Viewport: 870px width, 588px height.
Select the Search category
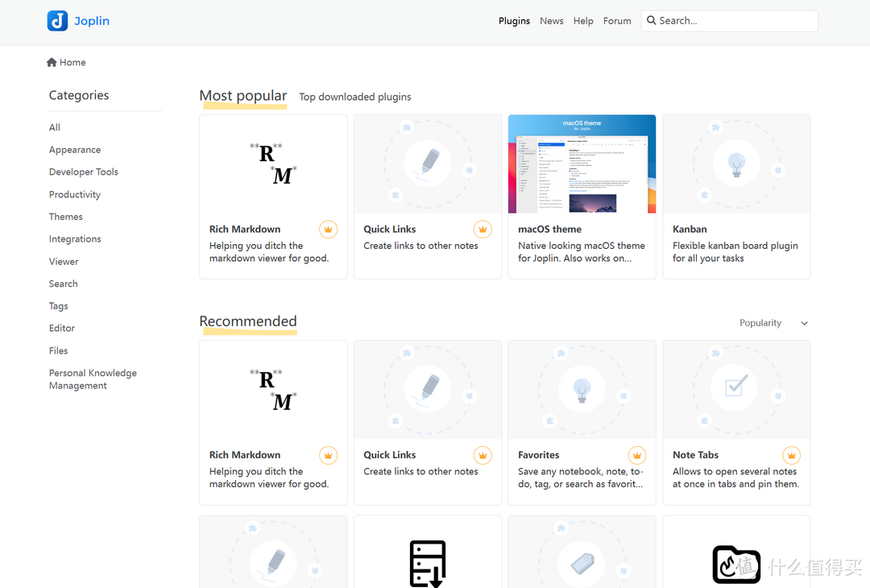[64, 284]
